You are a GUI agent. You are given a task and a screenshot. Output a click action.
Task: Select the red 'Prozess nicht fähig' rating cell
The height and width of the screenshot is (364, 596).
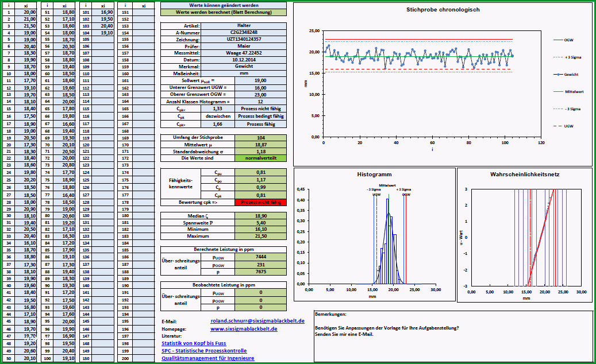(x=261, y=202)
